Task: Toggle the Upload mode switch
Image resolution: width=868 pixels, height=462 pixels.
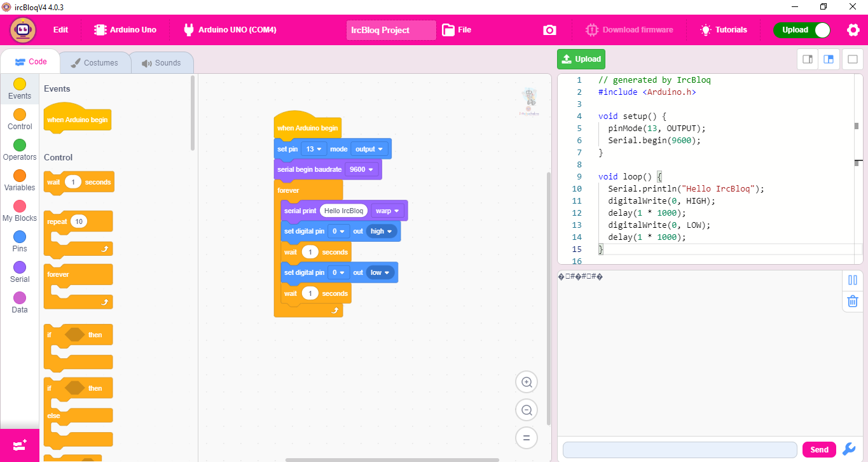Action: click(802, 30)
